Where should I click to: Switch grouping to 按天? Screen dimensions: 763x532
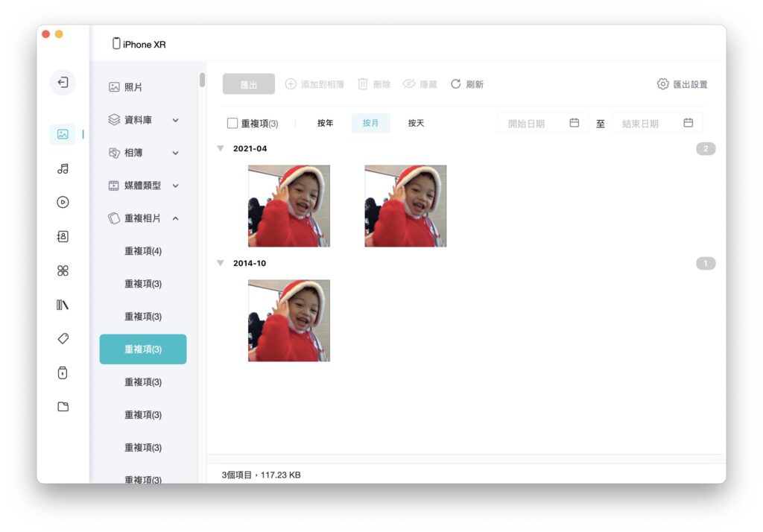(416, 123)
